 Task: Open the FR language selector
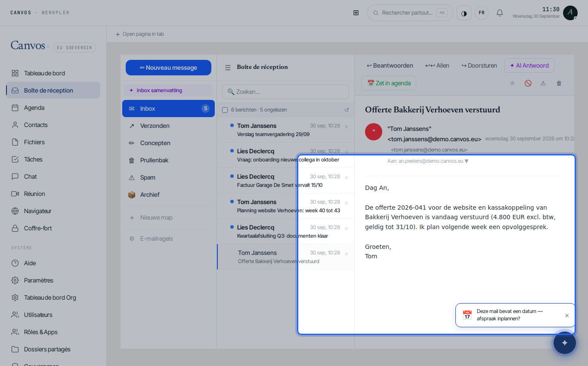click(x=482, y=13)
